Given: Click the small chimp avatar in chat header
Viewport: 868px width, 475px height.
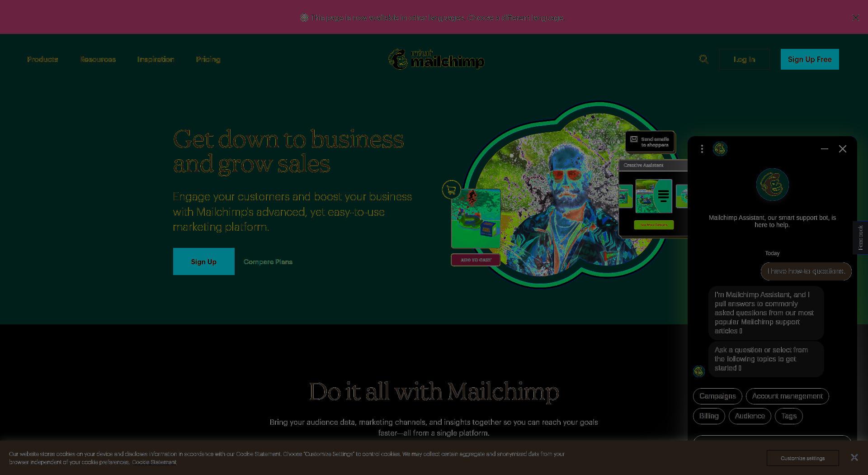Looking at the screenshot, I should point(720,149).
